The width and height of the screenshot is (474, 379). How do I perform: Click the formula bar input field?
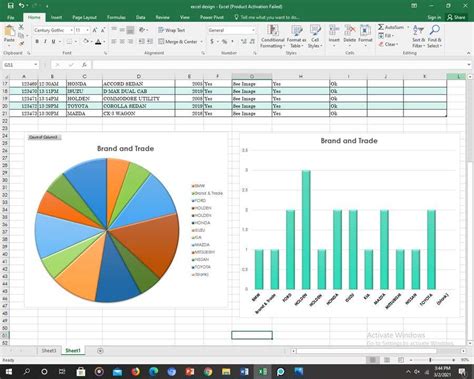pos(280,65)
